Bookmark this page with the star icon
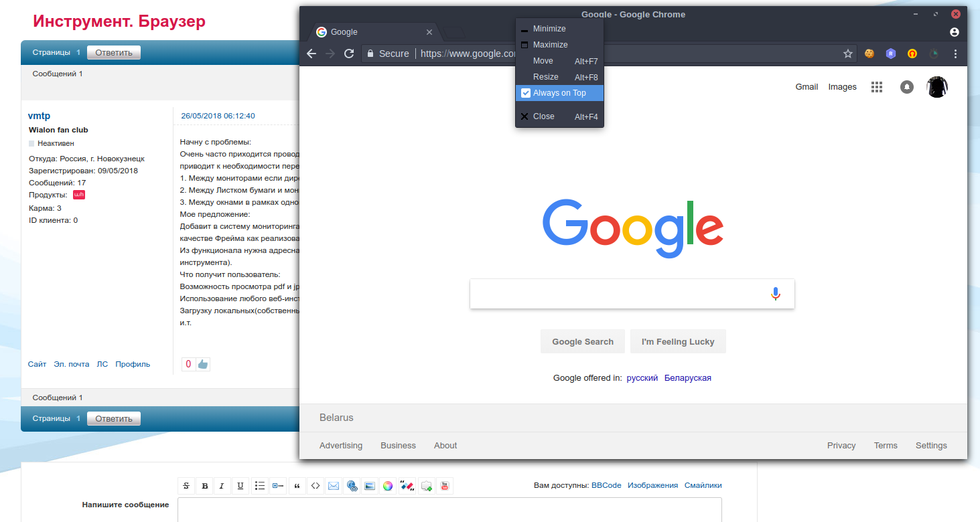 [x=847, y=54]
